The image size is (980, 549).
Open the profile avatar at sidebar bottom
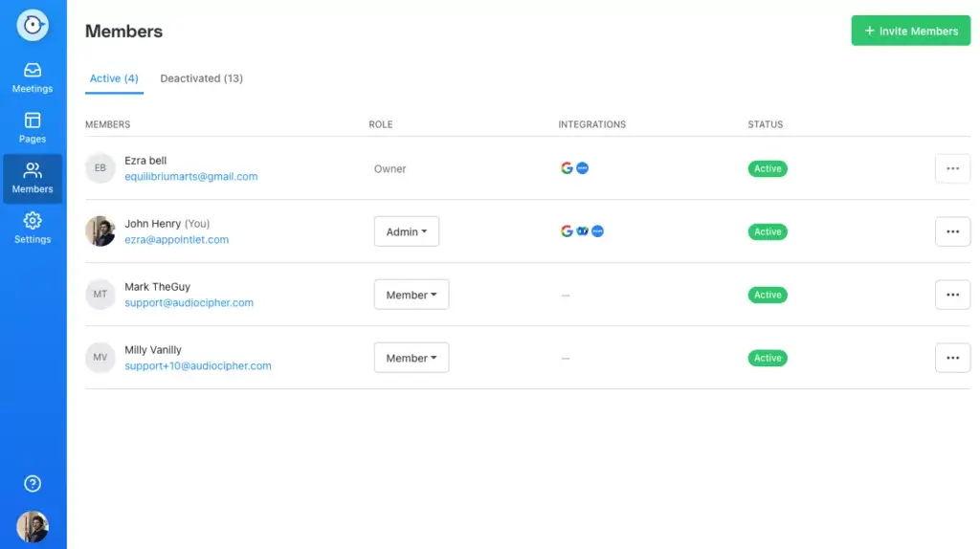point(33,526)
